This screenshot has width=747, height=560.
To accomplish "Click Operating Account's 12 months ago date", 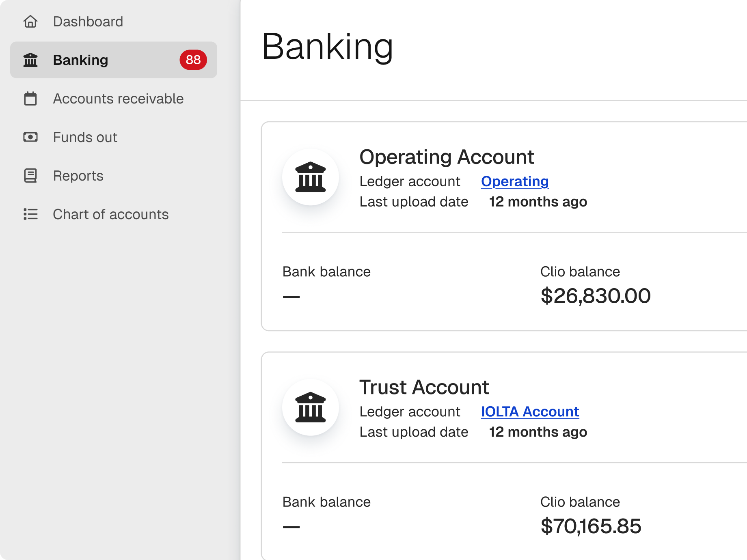I will (538, 202).
